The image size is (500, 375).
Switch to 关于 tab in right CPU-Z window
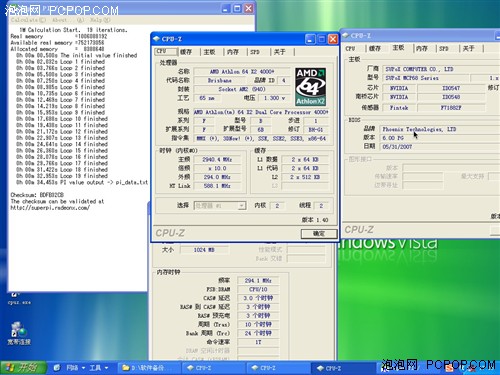(468, 48)
